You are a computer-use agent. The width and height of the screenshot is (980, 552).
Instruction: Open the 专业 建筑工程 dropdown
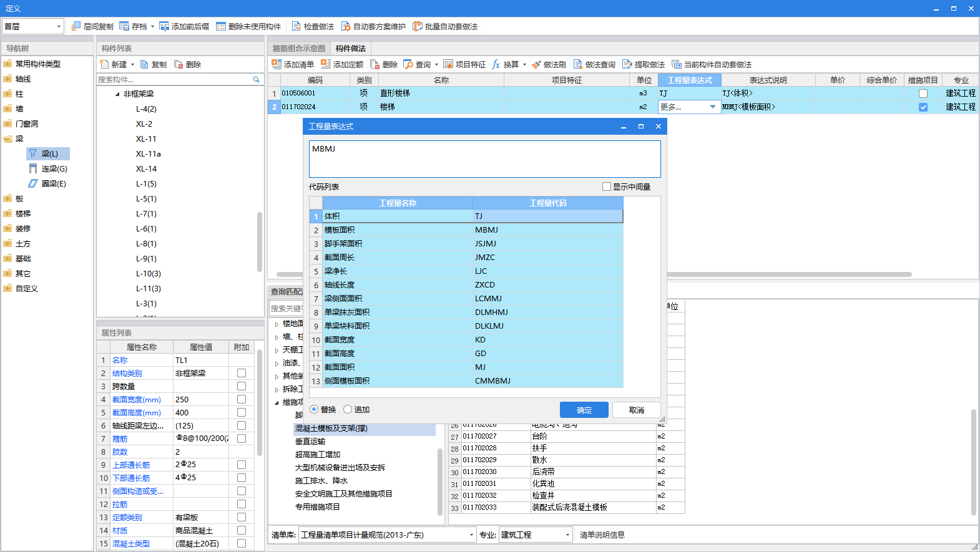567,535
